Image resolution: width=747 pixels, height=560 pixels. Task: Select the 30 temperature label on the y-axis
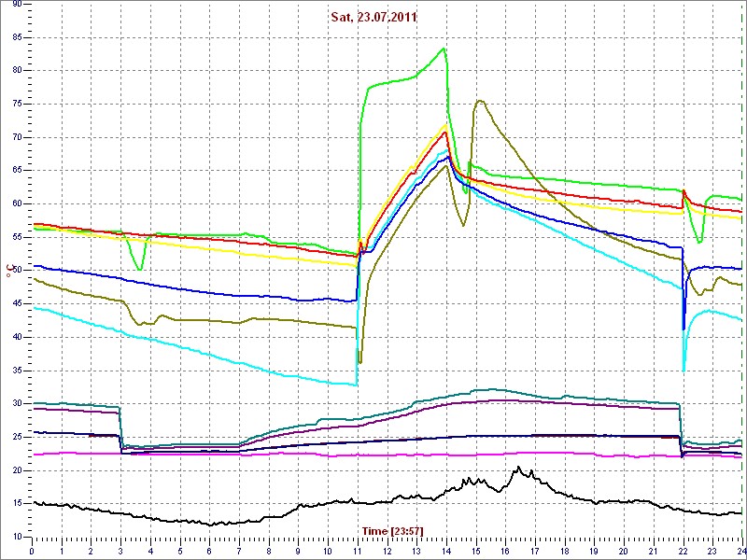tap(16, 403)
